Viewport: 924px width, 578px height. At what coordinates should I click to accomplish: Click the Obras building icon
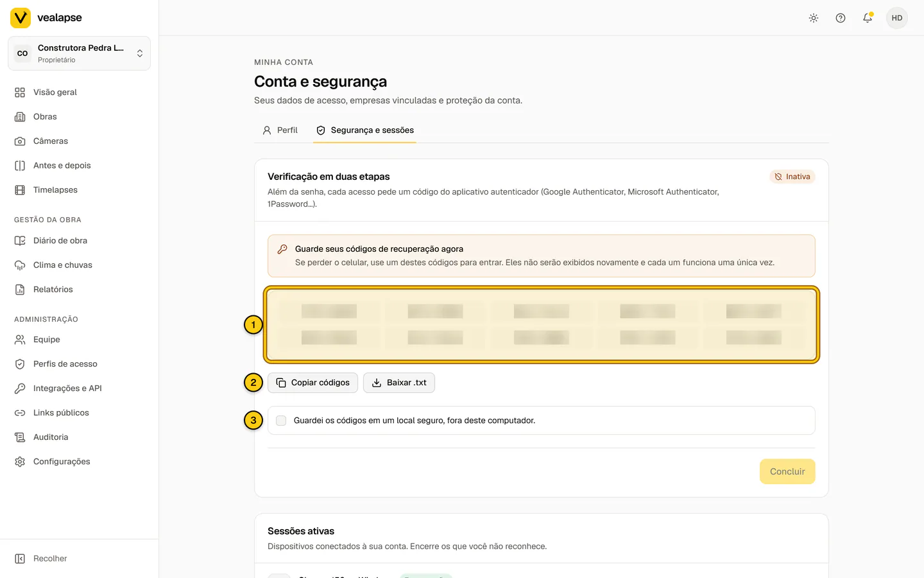pyautogui.click(x=20, y=117)
